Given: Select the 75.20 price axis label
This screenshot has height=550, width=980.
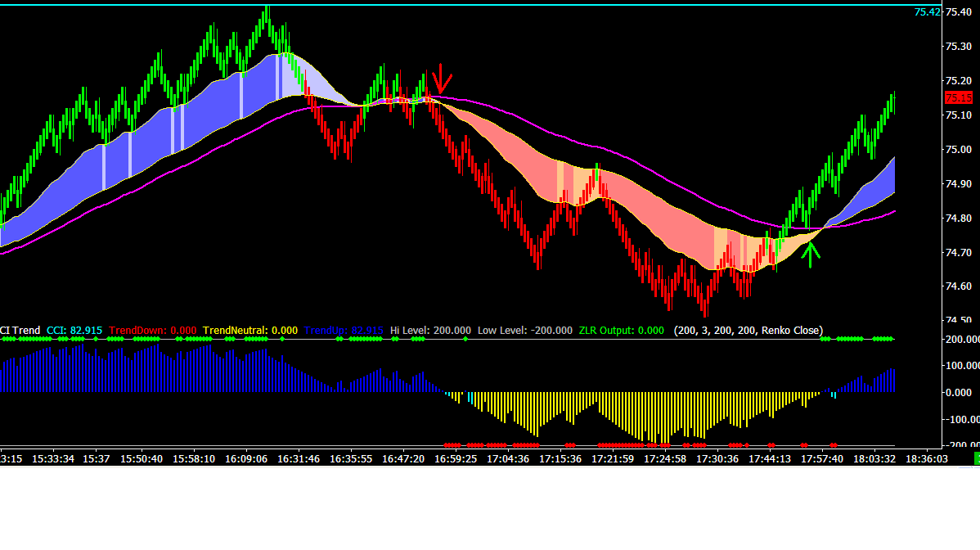Looking at the screenshot, I should click(959, 81).
